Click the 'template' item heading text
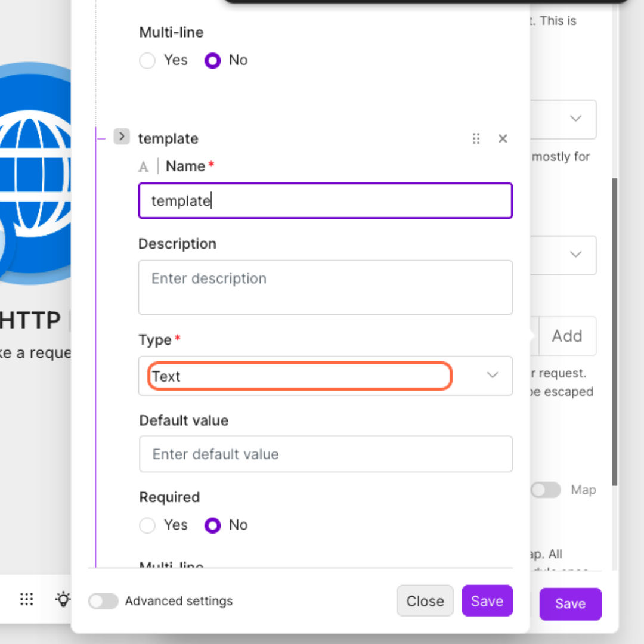This screenshot has height=644, width=644. [x=168, y=139]
